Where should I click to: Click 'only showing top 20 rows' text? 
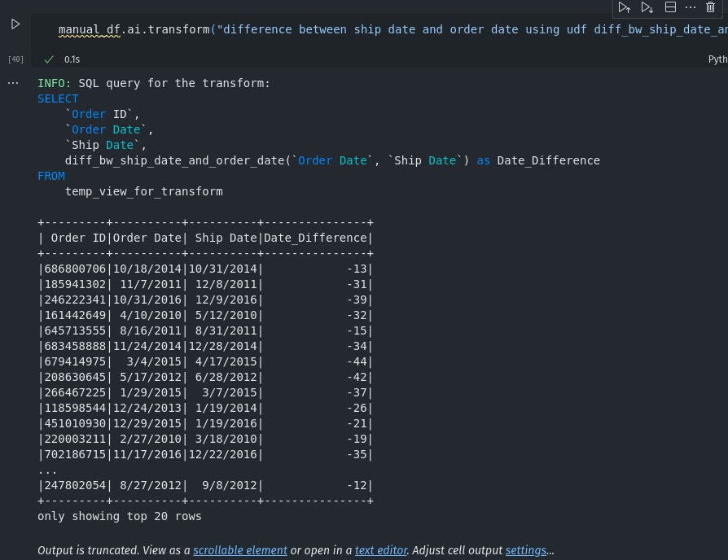(x=120, y=516)
